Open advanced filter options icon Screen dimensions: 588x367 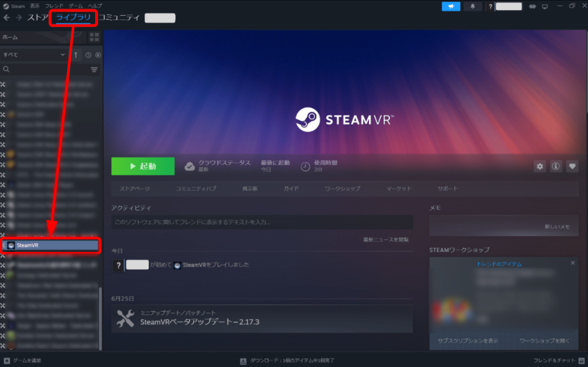click(x=94, y=70)
